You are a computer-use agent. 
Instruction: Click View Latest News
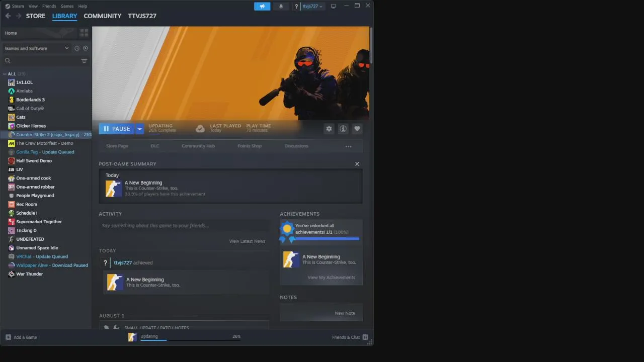[x=247, y=241]
